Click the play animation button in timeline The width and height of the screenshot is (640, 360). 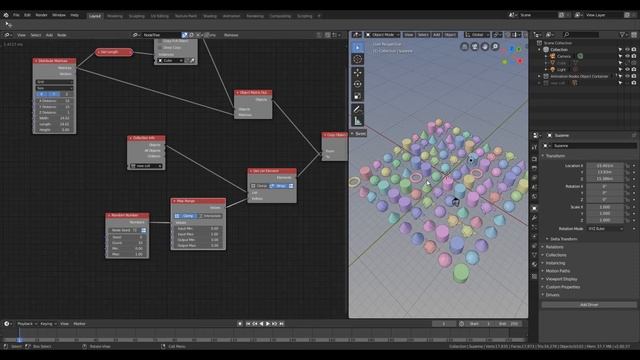(268, 324)
